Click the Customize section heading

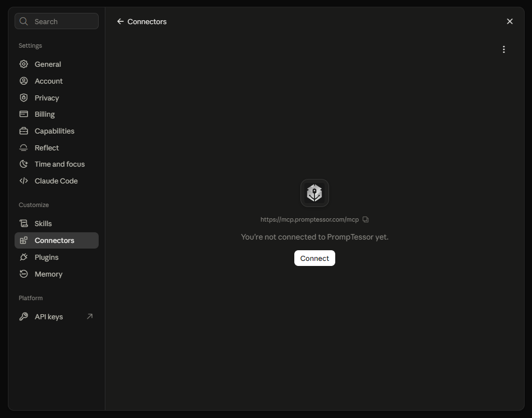[x=34, y=205]
